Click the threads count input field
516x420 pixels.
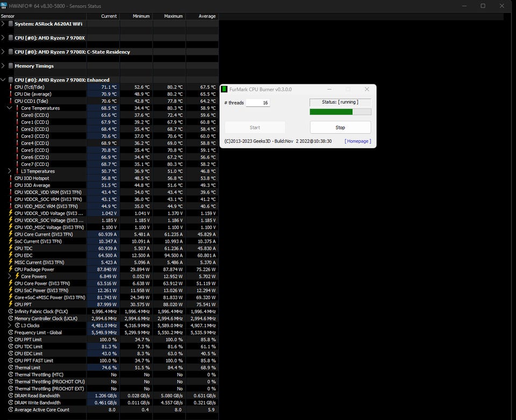click(x=257, y=103)
